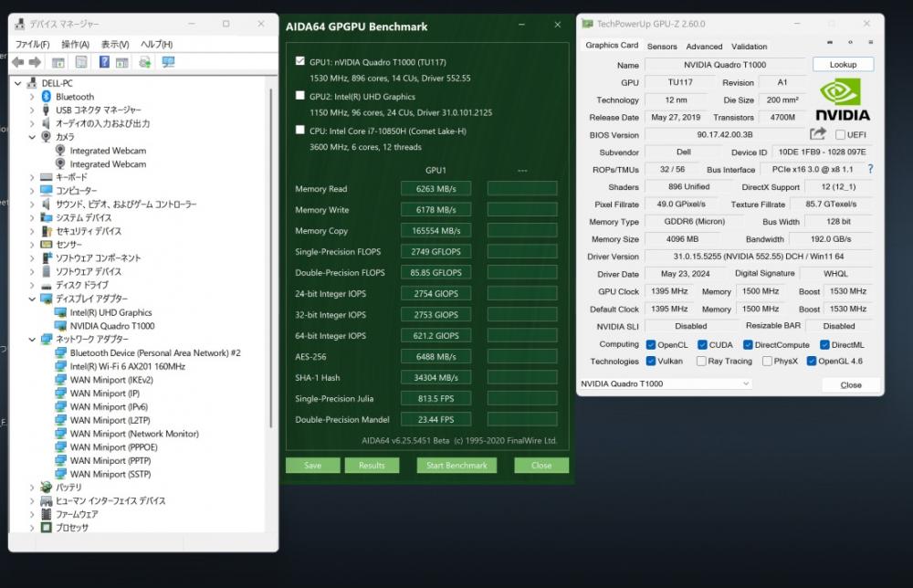Image resolution: width=913 pixels, height=588 pixels.
Task: Click the NVIDIA logo in GPU-Z
Action: click(x=843, y=100)
